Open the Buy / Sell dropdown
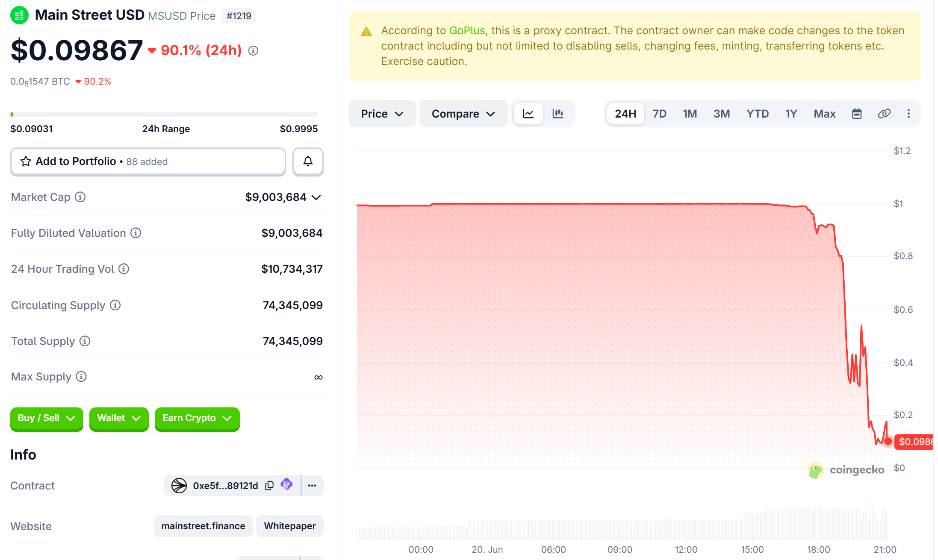Screen dimensions: 938x560 coord(47,419)
